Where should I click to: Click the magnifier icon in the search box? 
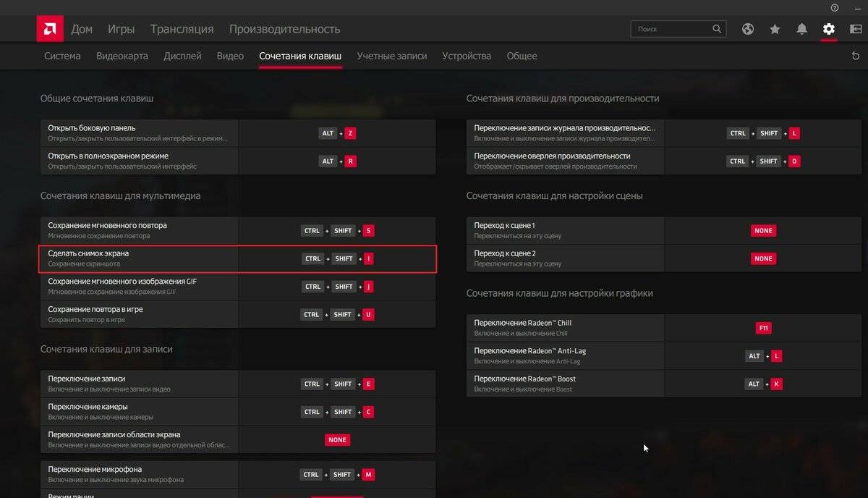coord(717,29)
